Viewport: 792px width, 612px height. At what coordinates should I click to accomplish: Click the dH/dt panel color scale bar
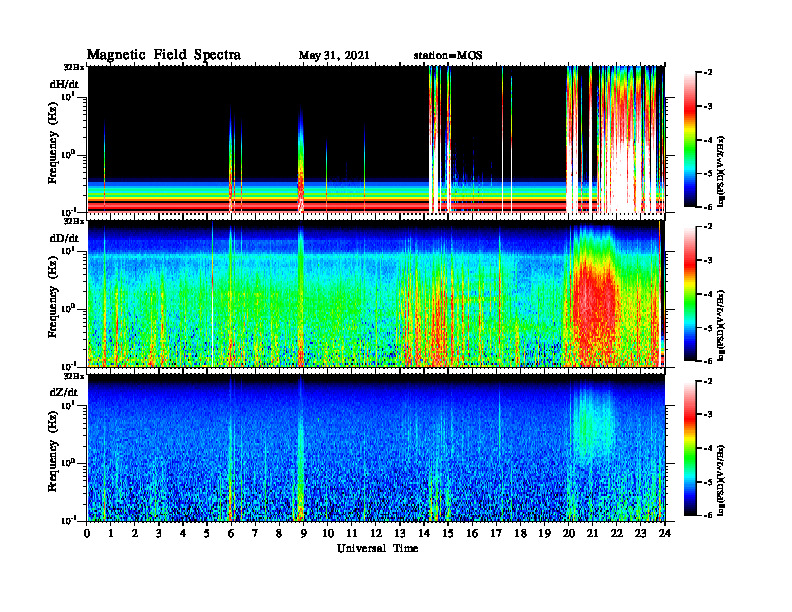pos(690,140)
